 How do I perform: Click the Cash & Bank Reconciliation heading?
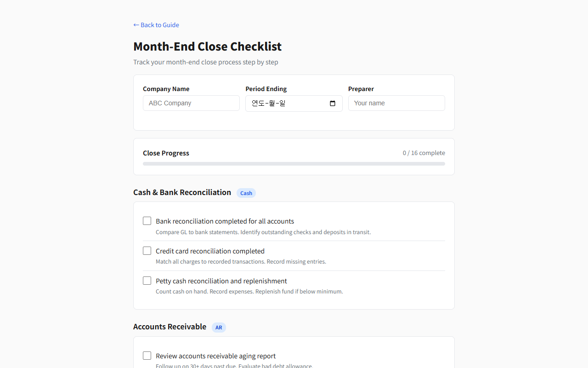click(x=182, y=192)
